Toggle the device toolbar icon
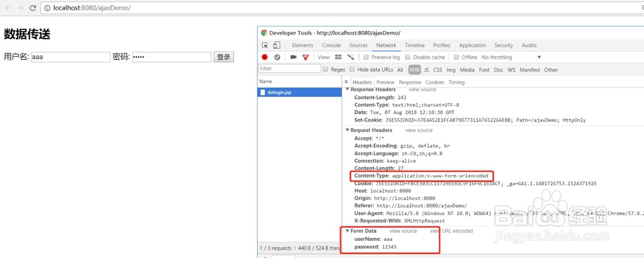Image resolution: width=644 pixels, height=258 pixels. pos(277,45)
